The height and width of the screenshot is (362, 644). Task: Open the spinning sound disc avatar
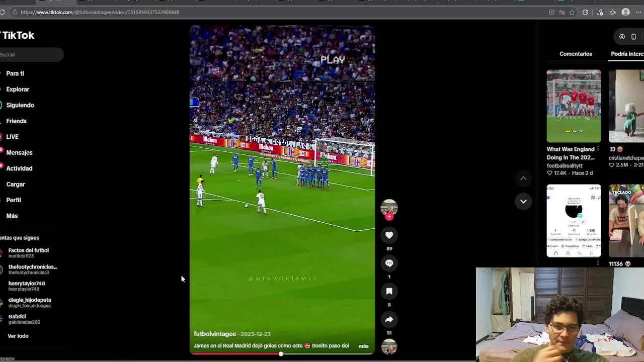[389, 347]
